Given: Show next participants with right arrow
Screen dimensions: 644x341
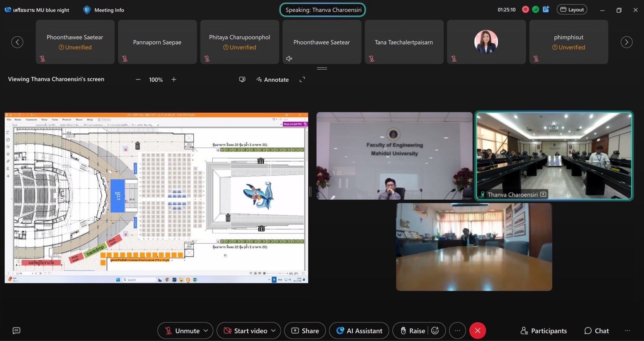Looking at the screenshot, I should pos(626,42).
